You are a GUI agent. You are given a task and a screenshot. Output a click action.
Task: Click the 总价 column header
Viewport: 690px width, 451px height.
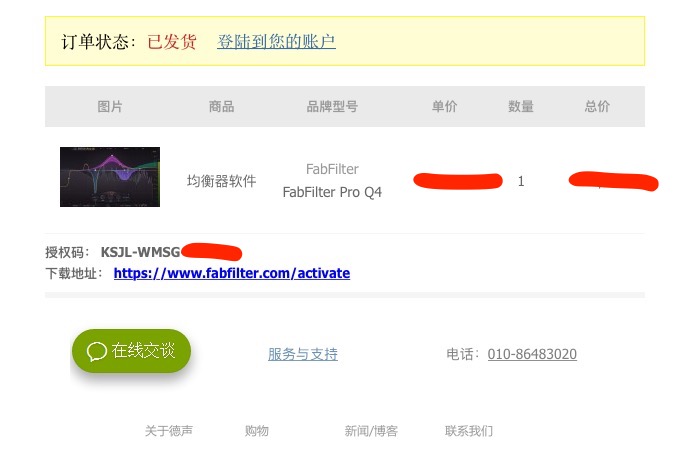[x=597, y=106]
